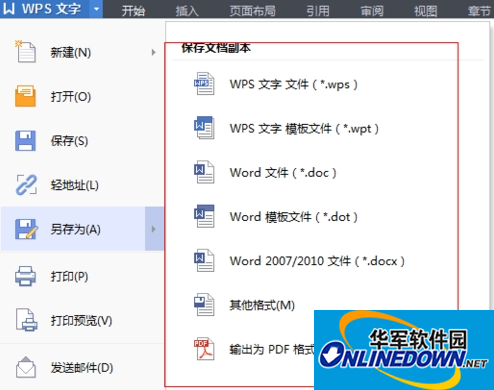Click the Print printer icon
This screenshot has height=390, width=494.
25,276
